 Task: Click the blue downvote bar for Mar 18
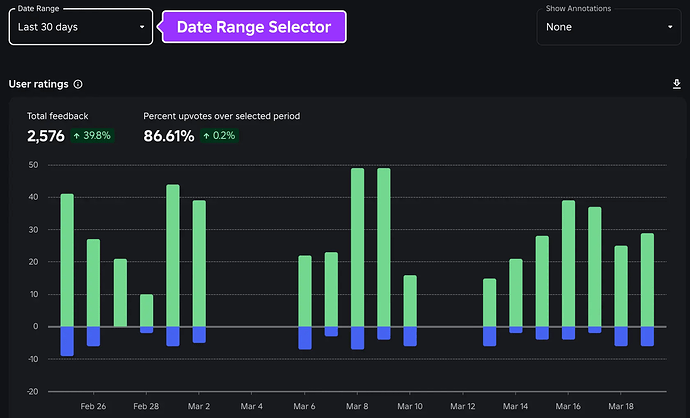tap(621, 336)
